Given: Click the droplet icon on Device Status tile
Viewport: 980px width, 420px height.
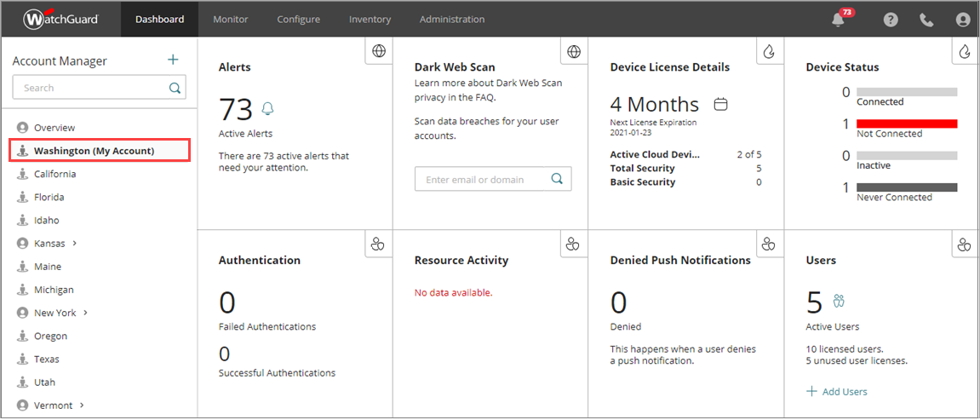Looking at the screenshot, I should 965,51.
